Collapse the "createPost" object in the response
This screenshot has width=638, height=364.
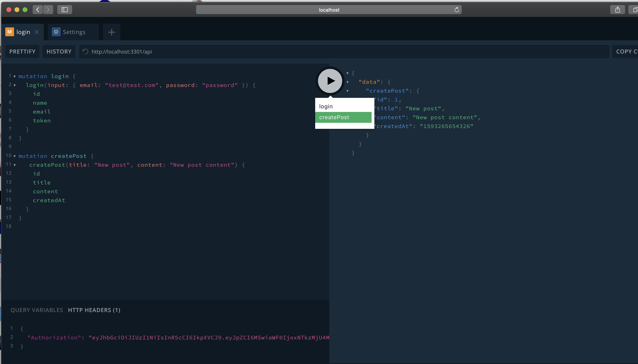(x=348, y=91)
